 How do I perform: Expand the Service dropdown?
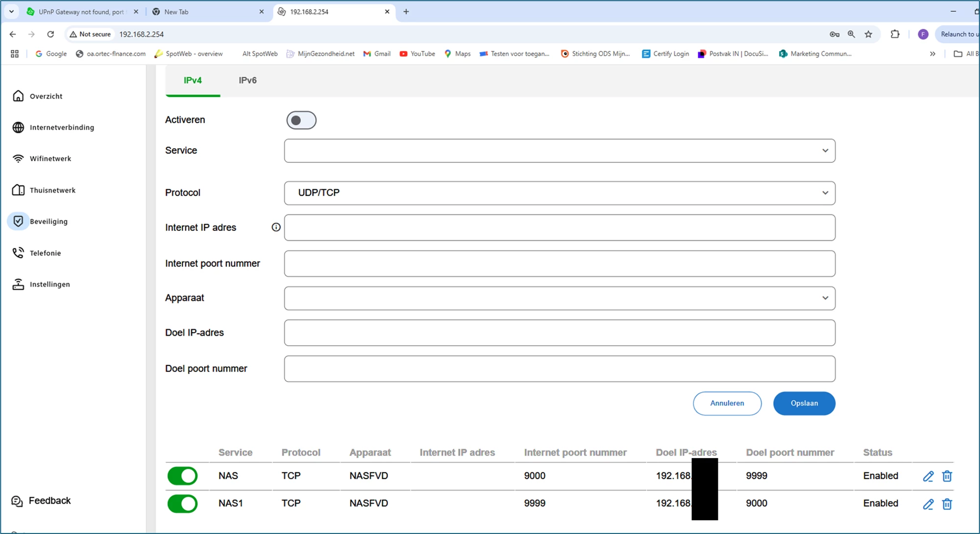pos(559,151)
